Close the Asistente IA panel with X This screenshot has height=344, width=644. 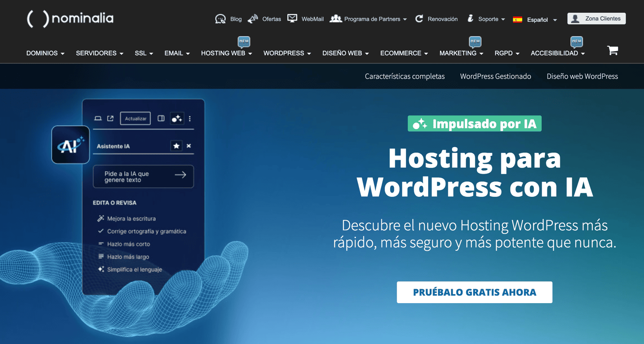pyautogui.click(x=189, y=146)
